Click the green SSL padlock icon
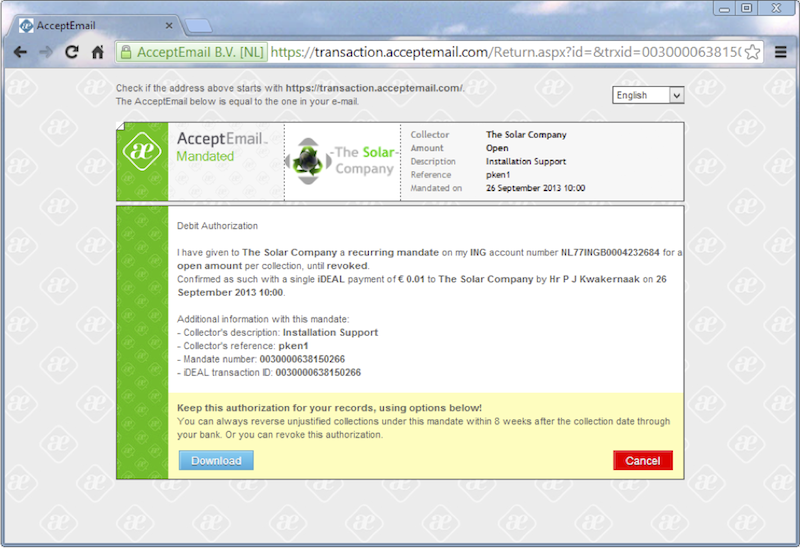800x548 pixels. click(126, 52)
